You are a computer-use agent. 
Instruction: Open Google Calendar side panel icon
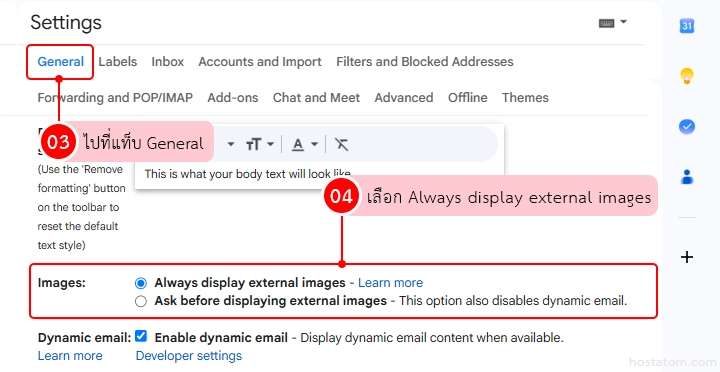[x=686, y=26]
